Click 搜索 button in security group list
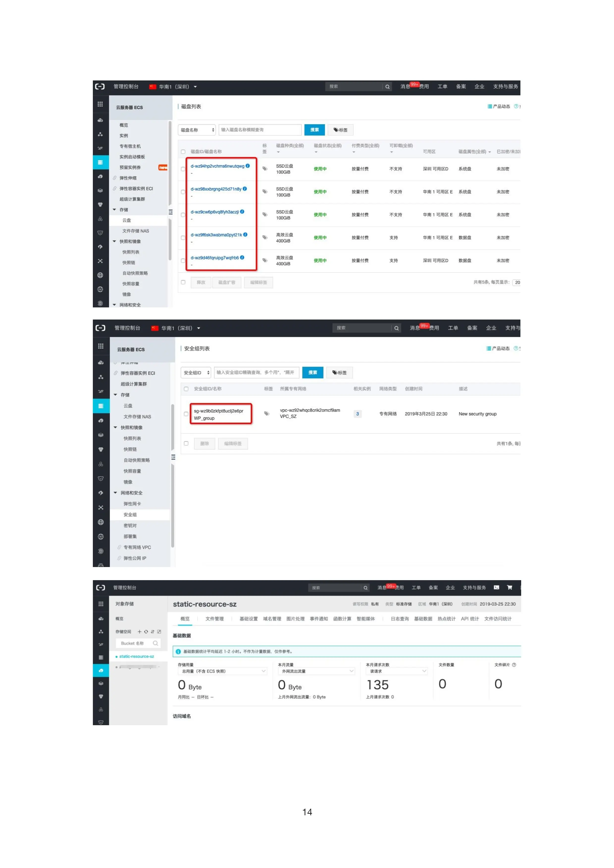This screenshot has height=868, width=614. (312, 372)
